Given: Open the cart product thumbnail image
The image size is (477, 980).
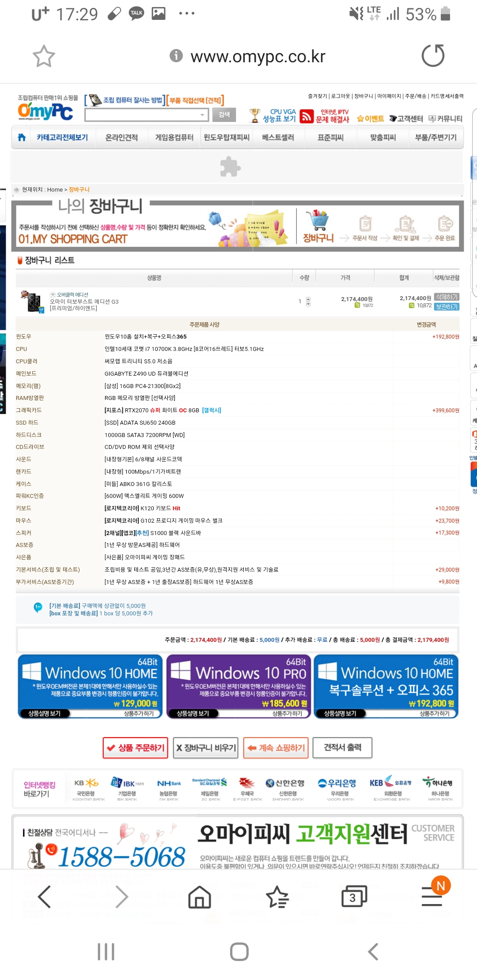Looking at the screenshot, I should click(33, 302).
